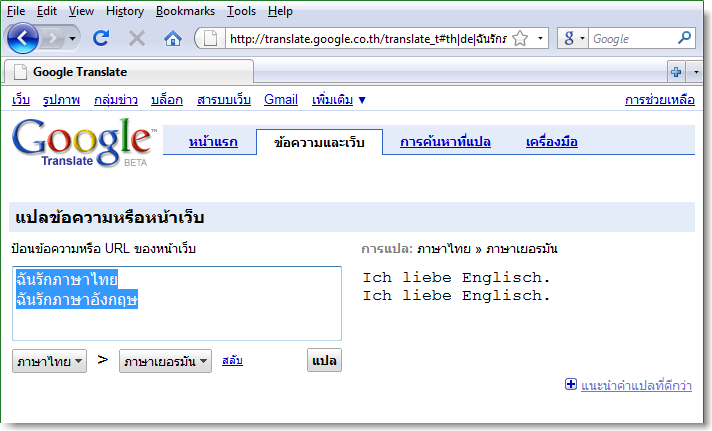Viewport: 712px width, 431px height.
Task: Click the Google Translate logo
Action: [x=82, y=143]
